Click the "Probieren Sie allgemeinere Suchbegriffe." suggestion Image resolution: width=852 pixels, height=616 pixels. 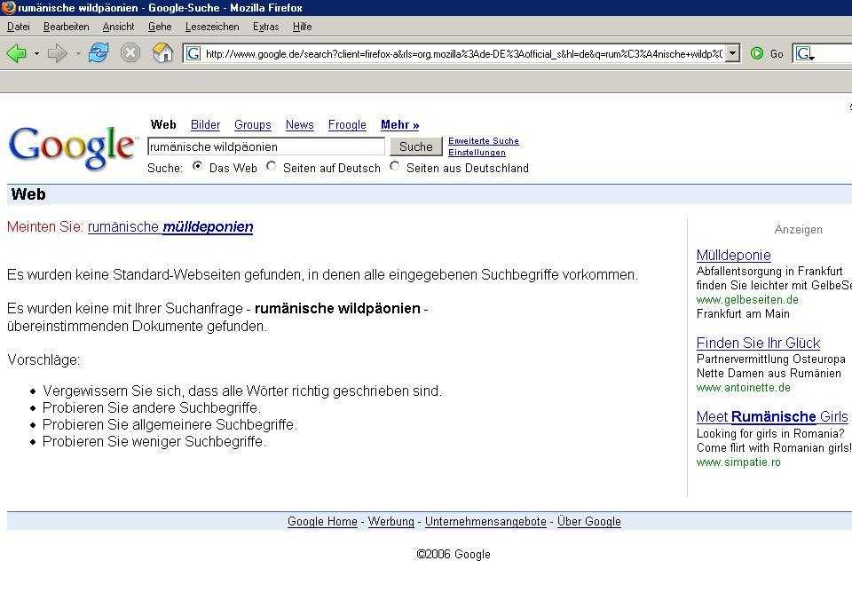pyautogui.click(x=170, y=425)
